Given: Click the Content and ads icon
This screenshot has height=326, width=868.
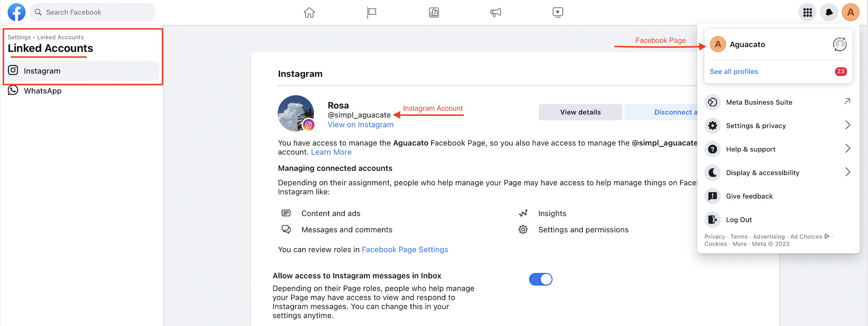Looking at the screenshot, I should tap(286, 213).
